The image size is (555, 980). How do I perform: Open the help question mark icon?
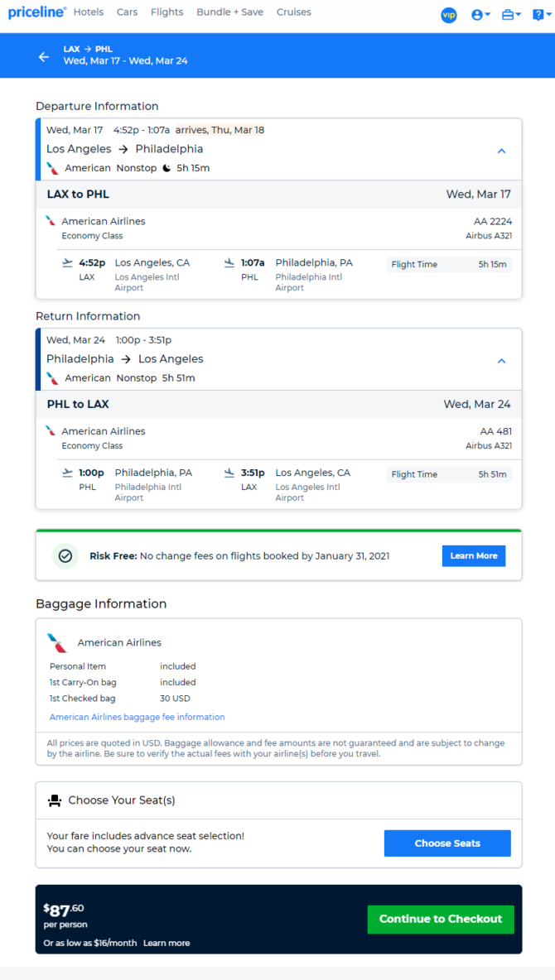point(538,15)
